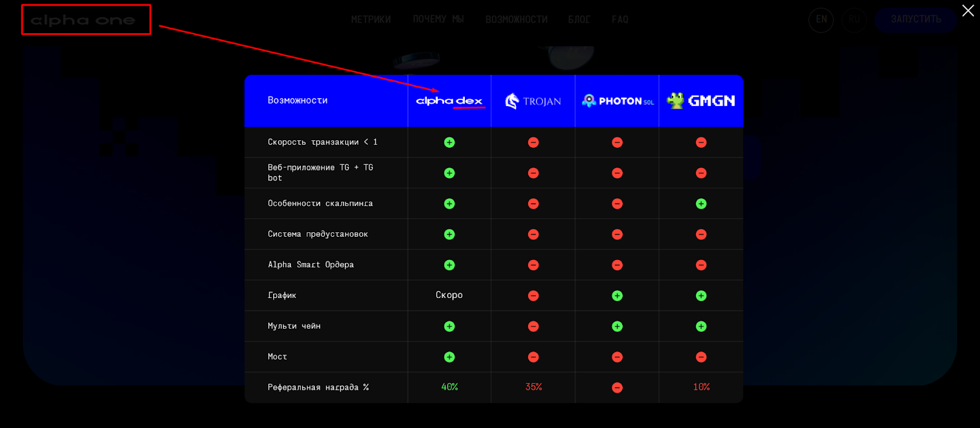
Task: Click the alpha dex logo in table header
Action: click(449, 101)
